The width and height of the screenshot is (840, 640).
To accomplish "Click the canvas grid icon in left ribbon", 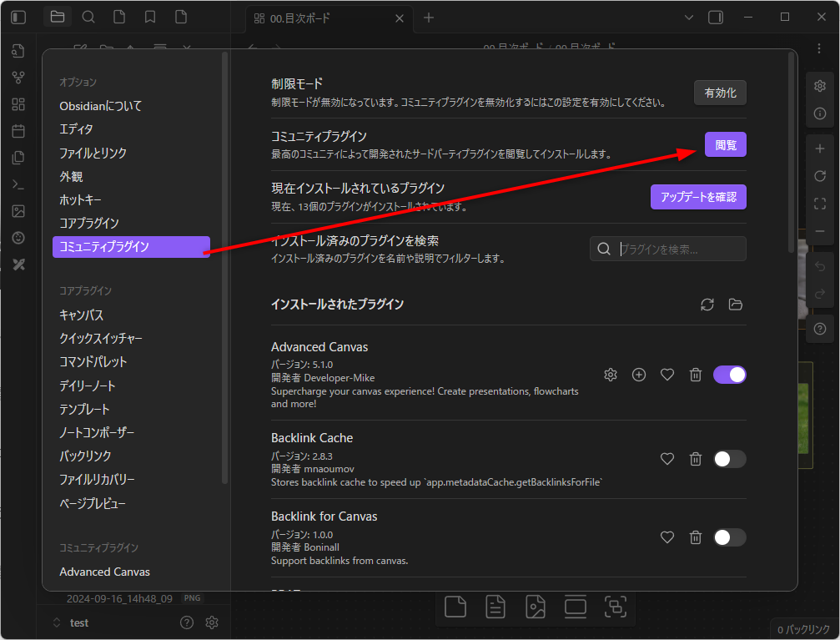I will click(x=18, y=104).
